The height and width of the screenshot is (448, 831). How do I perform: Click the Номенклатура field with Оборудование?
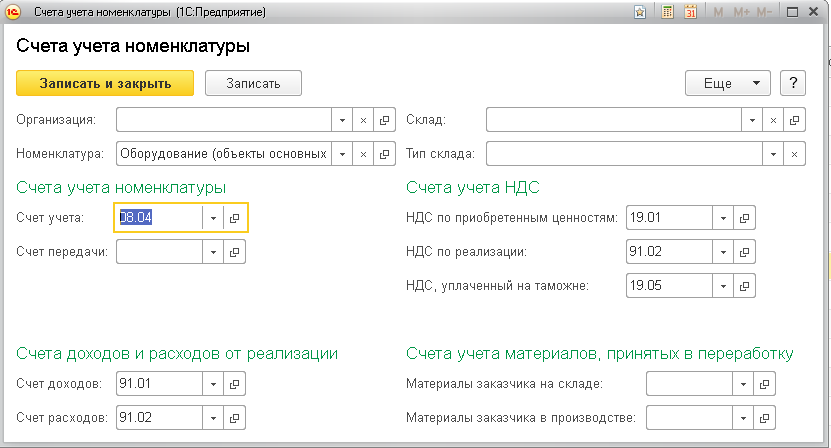[x=224, y=154]
